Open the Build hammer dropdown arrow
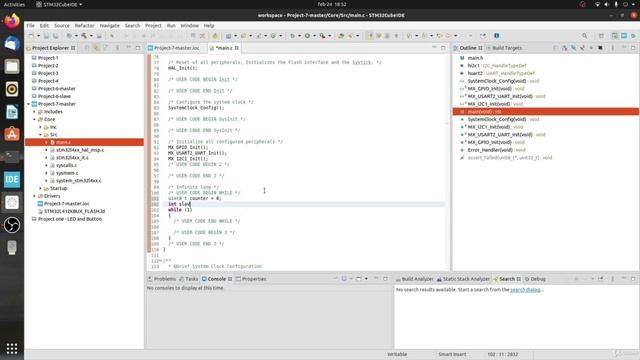 click(x=91, y=36)
